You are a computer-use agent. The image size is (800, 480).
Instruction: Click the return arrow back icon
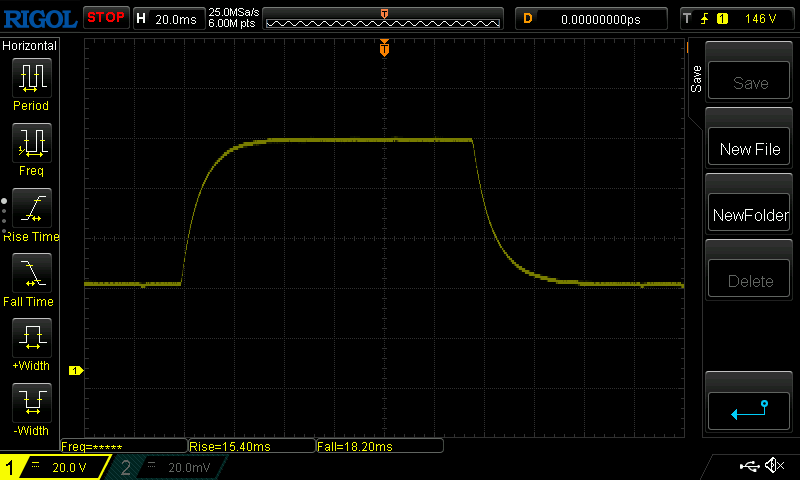pyautogui.click(x=750, y=409)
